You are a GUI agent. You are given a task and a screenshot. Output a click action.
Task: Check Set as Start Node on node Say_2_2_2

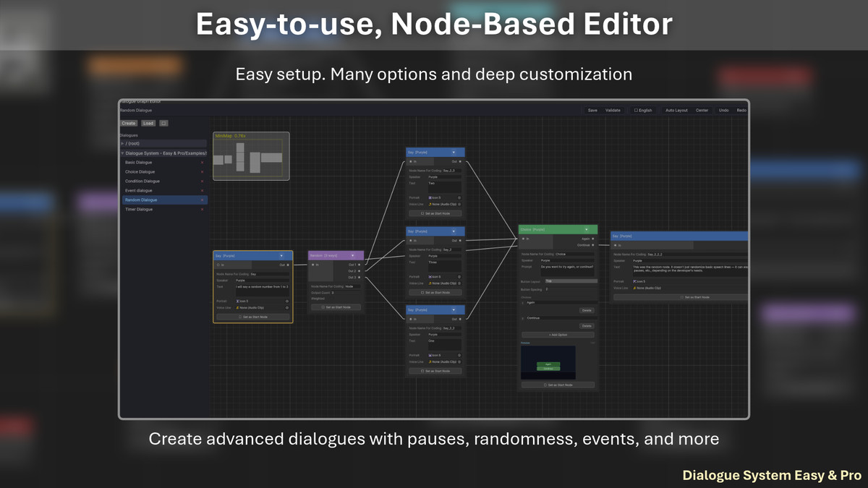pyautogui.click(x=681, y=297)
